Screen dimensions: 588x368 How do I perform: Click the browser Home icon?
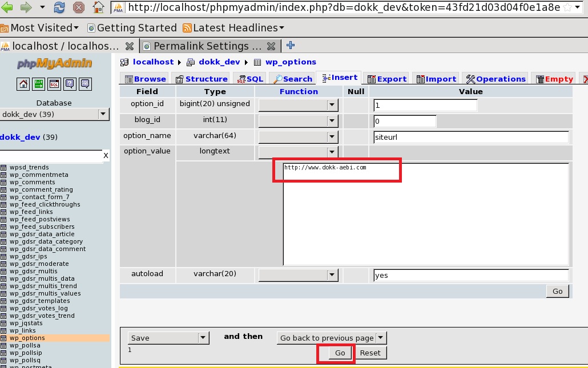(x=98, y=8)
